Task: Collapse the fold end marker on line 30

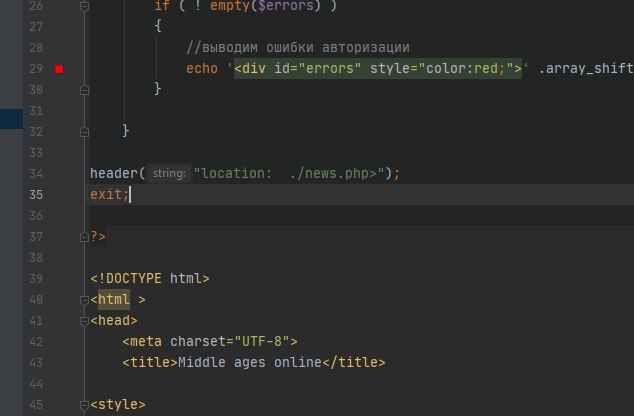Action: (84, 90)
